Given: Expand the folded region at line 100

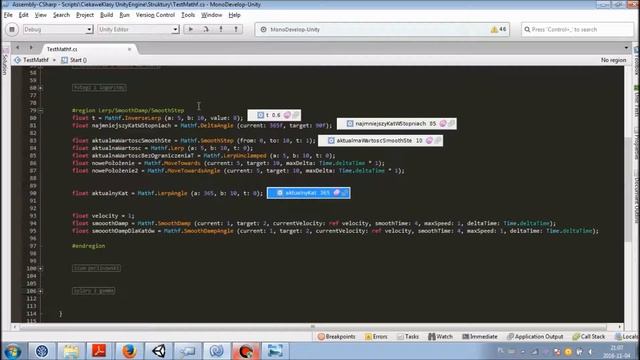Looking at the screenshot, I should (x=41, y=269).
